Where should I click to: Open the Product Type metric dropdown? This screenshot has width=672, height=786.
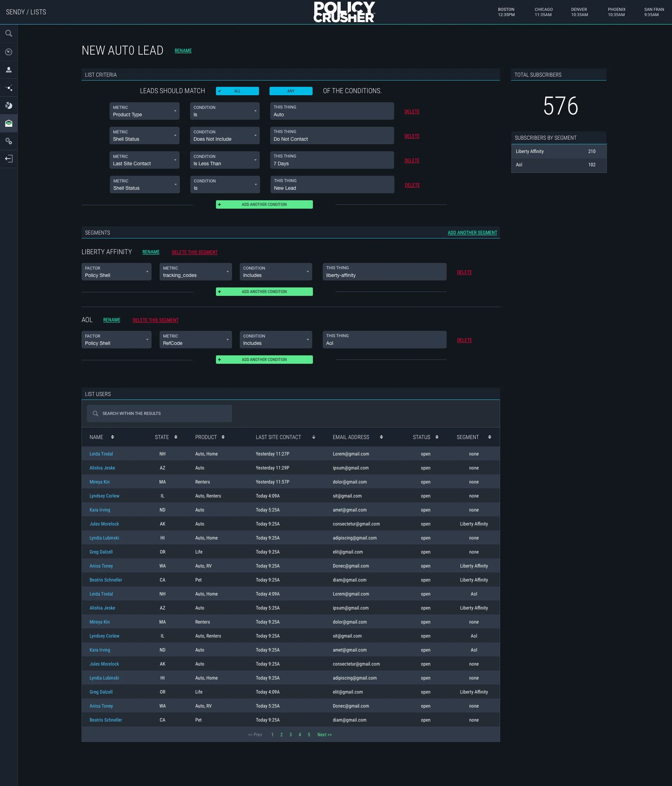click(144, 111)
